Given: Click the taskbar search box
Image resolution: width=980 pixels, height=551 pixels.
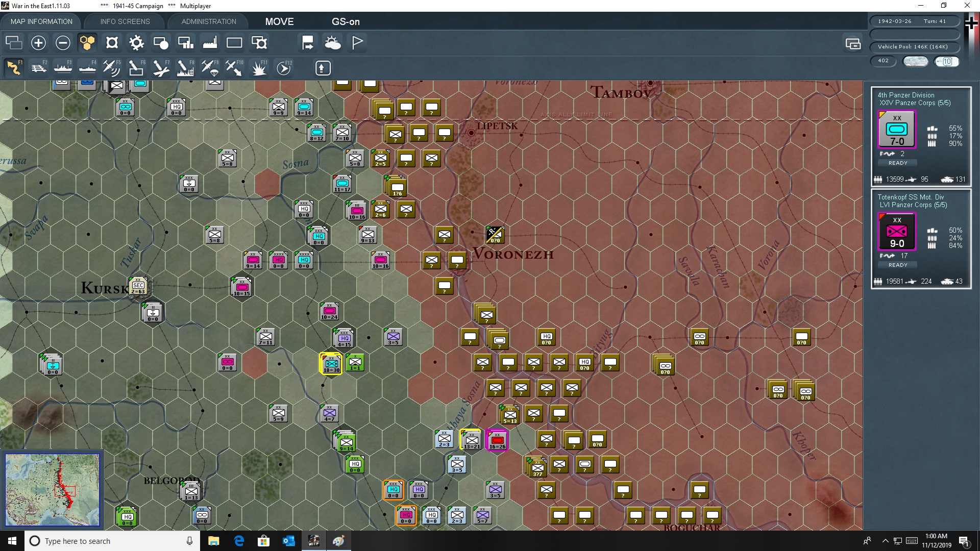Looking at the screenshot, I should [x=112, y=541].
